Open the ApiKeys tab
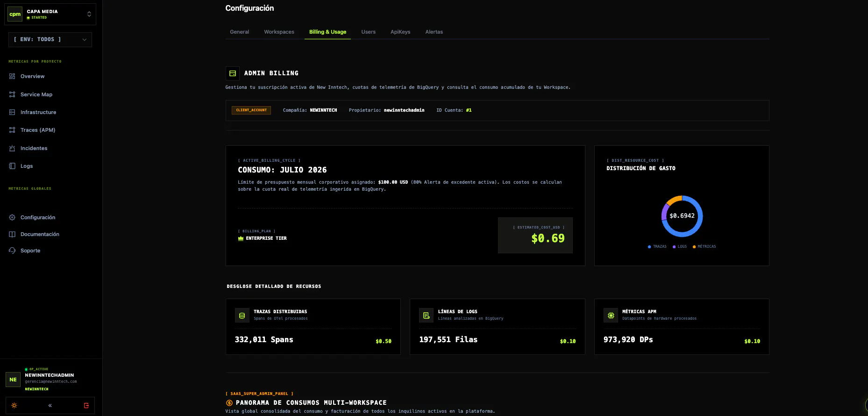This screenshot has height=416, width=868. coord(400,32)
